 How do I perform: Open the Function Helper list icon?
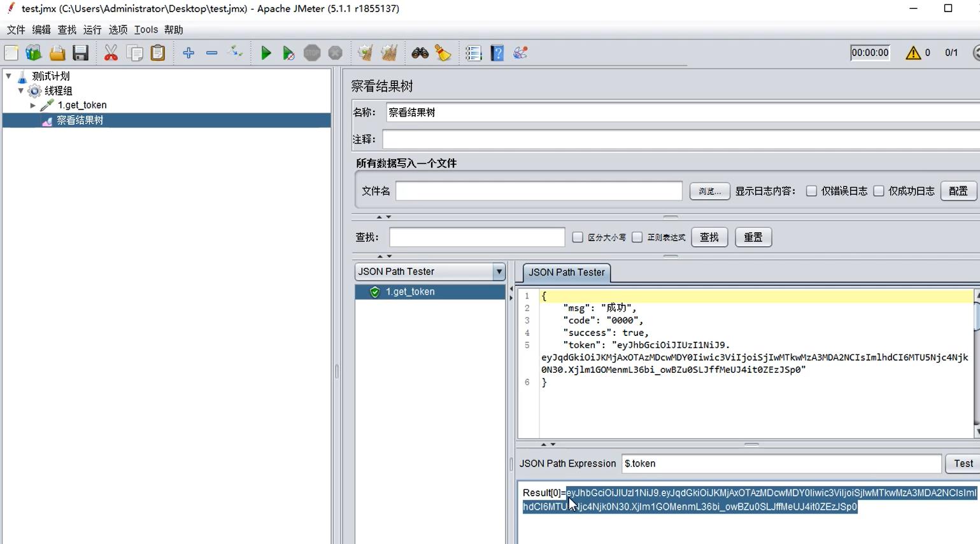[x=473, y=53]
